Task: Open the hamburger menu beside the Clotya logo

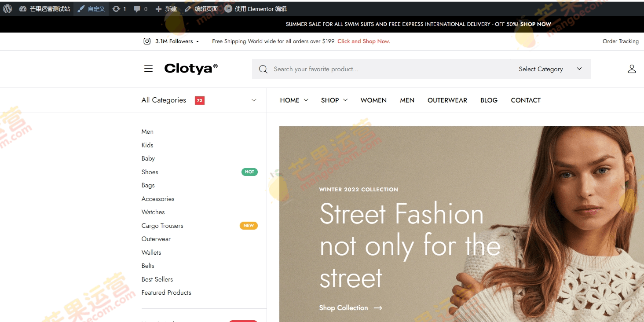Action: tap(148, 69)
